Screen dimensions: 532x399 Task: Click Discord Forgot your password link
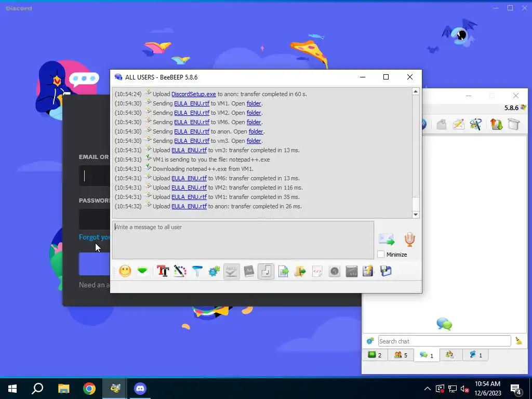pyautogui.click(x=95, y=237)
